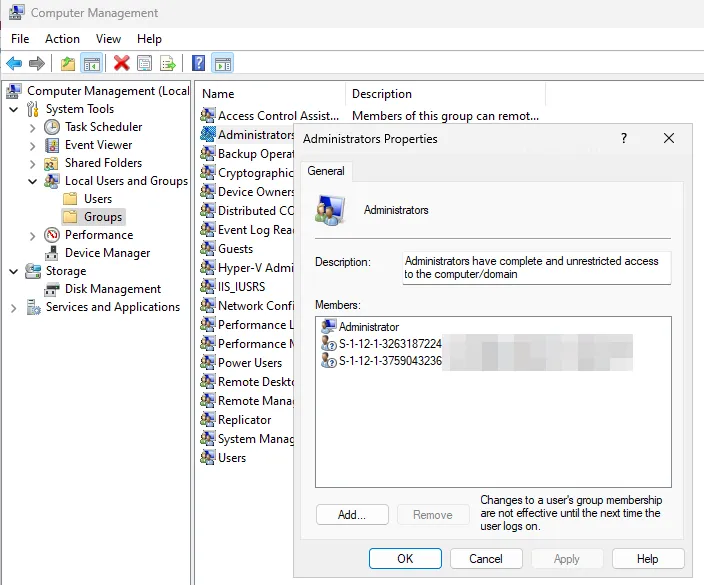Select the General tab in Administrators Properties

326,171
